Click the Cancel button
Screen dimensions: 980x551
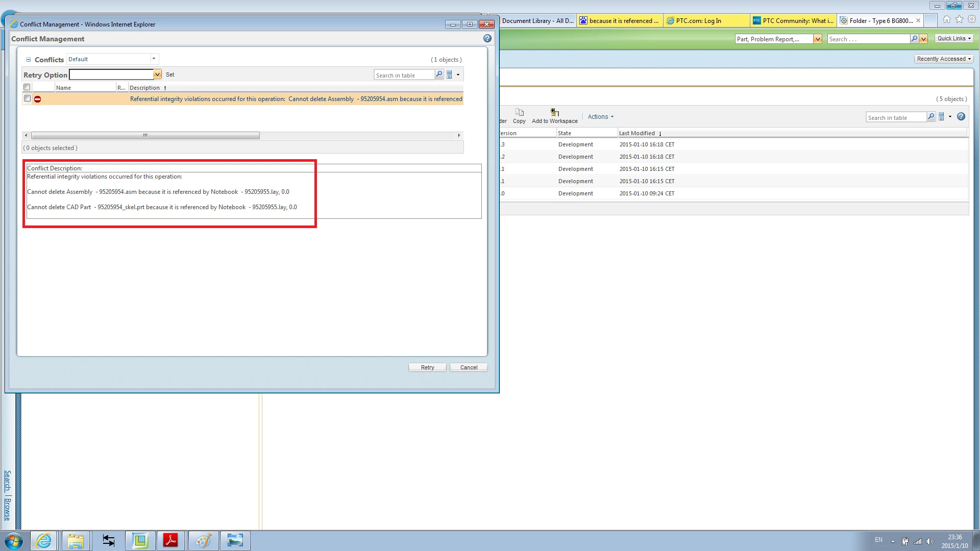[x=469, y=367]
